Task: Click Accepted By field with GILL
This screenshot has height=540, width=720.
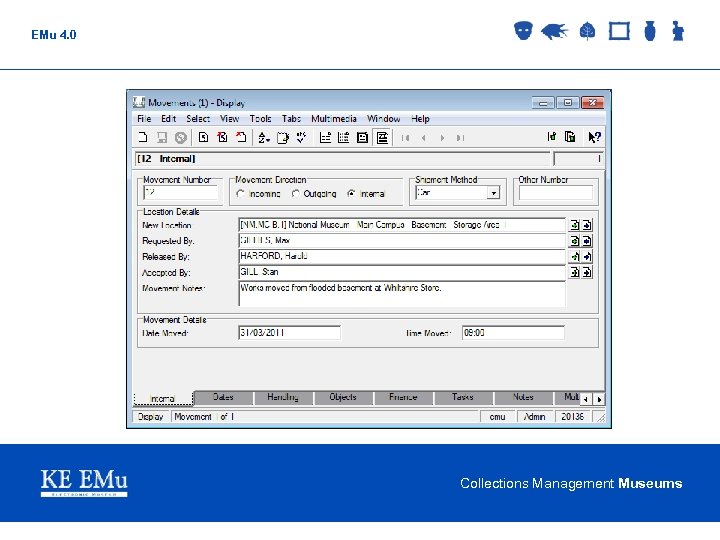Action: [x=402, y=272]
